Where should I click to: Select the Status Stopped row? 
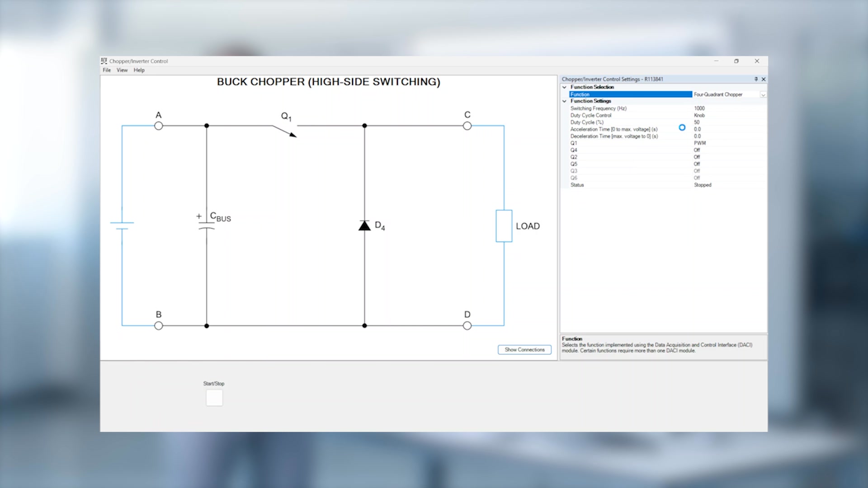pyautogui.click(x=667, y=185)
